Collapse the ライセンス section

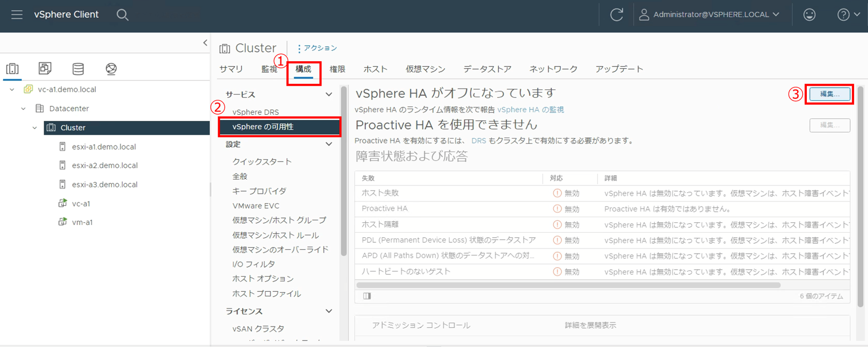(329, 311)
